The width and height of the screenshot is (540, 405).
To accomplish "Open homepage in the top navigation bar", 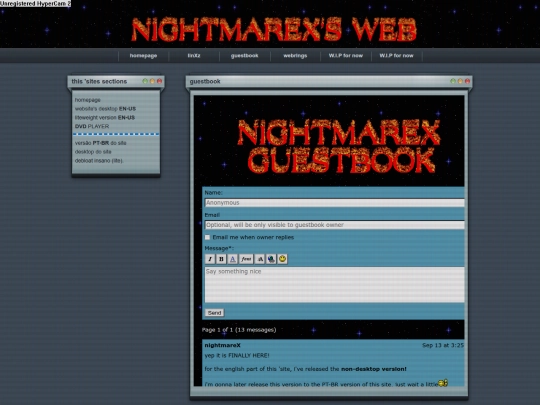I will [143, 55].
